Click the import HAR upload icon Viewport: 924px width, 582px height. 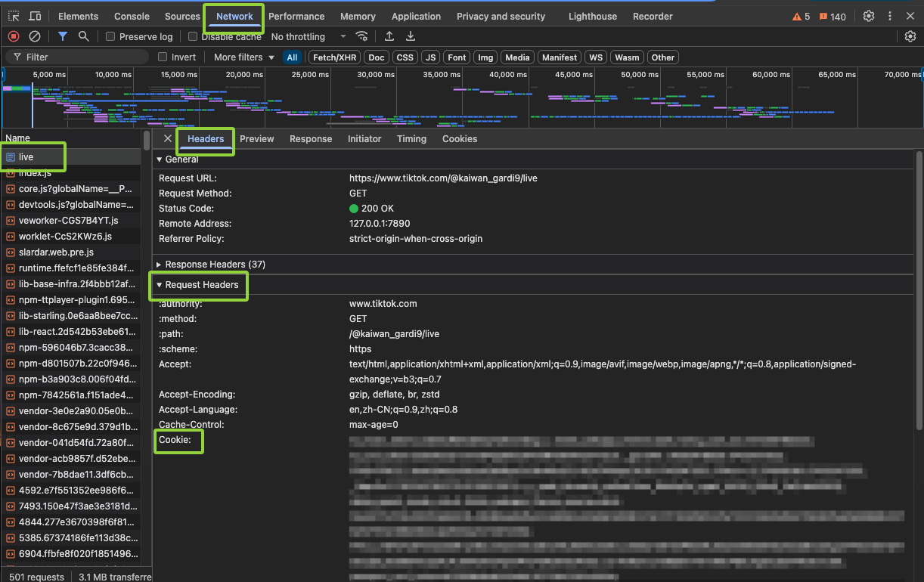389,36
